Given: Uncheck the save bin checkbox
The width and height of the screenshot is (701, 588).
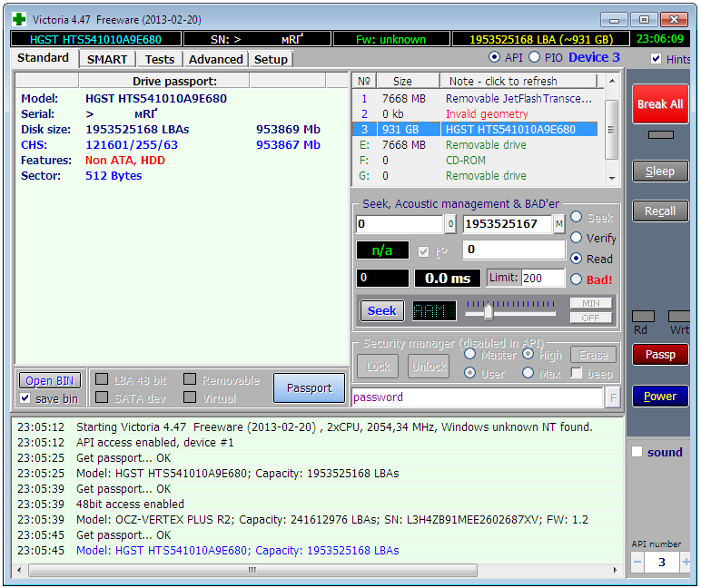Looking at the screenshot, I should coord(25,398).
